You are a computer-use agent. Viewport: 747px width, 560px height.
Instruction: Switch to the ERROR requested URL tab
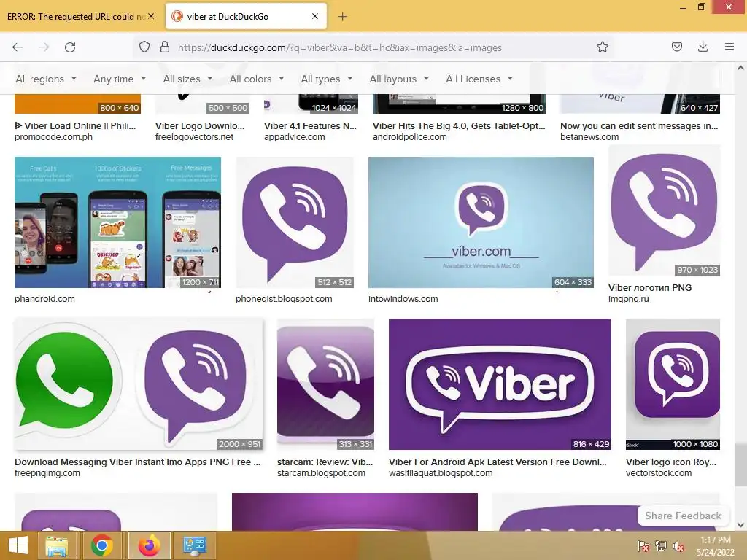(76, 16)
